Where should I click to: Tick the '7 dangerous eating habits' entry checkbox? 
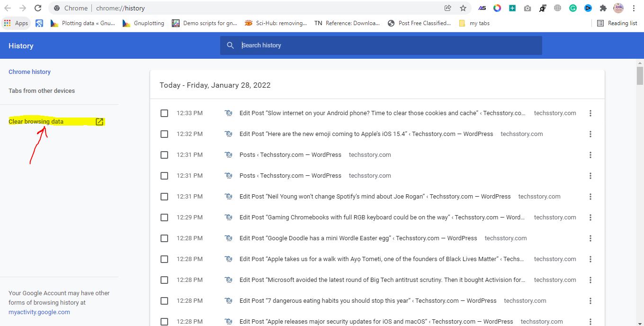click(x=164, y=301)
